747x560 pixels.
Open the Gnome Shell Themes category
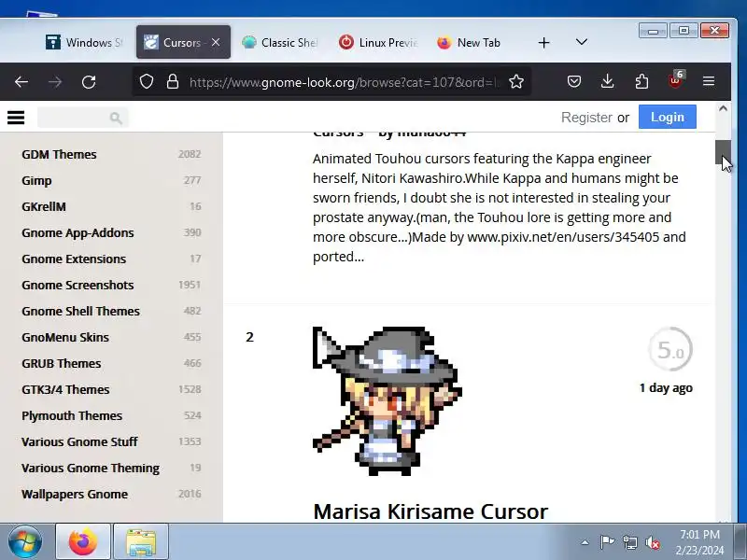[80, 312]
